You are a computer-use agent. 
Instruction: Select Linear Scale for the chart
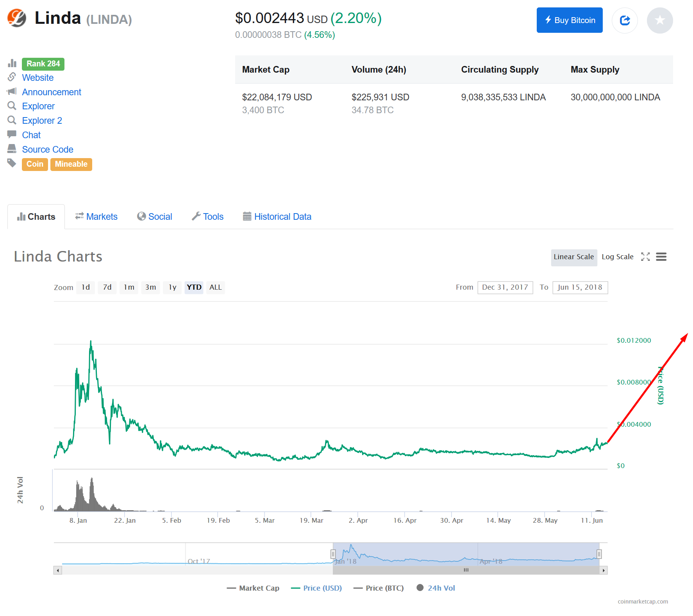(574, 257)
